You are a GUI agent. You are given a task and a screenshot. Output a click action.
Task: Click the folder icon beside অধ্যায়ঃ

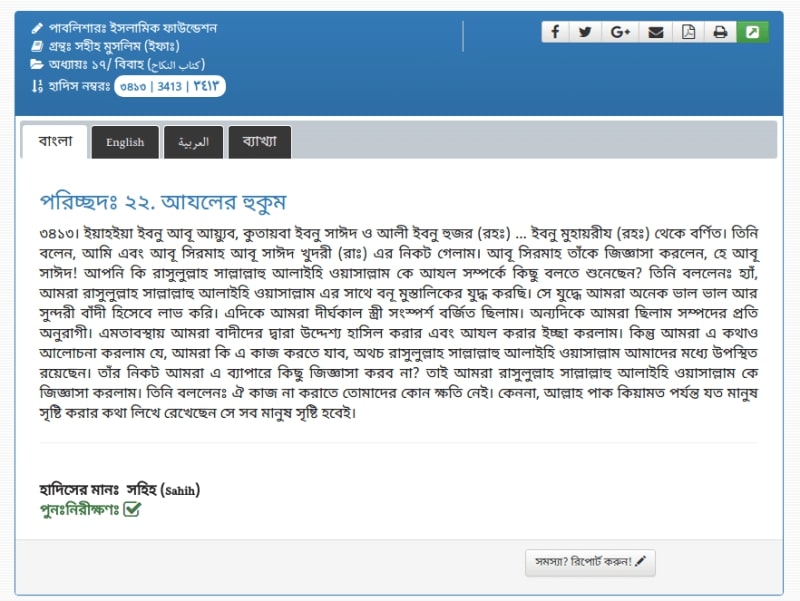tap(37, 64)
